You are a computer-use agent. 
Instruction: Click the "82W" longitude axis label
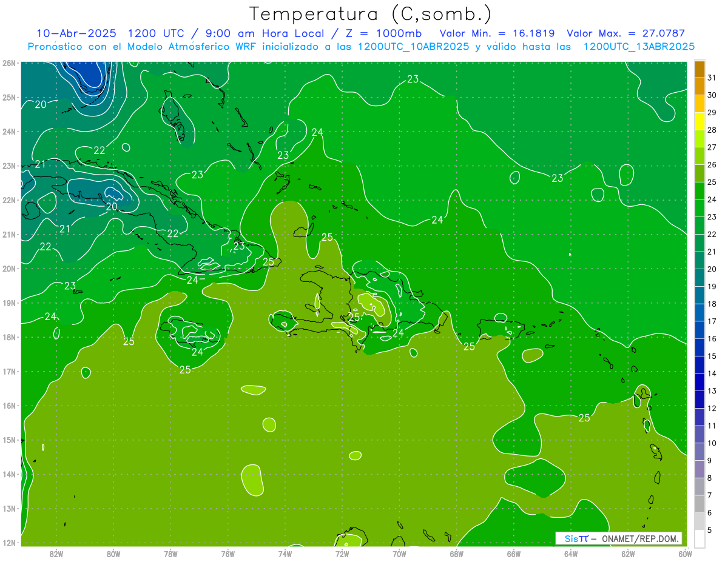(56, 554)
